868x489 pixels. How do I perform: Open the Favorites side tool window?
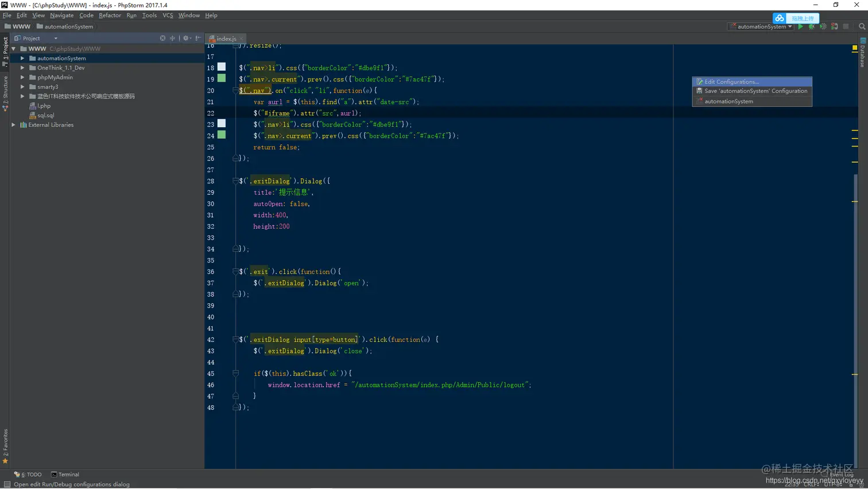[x=5, y=446]
